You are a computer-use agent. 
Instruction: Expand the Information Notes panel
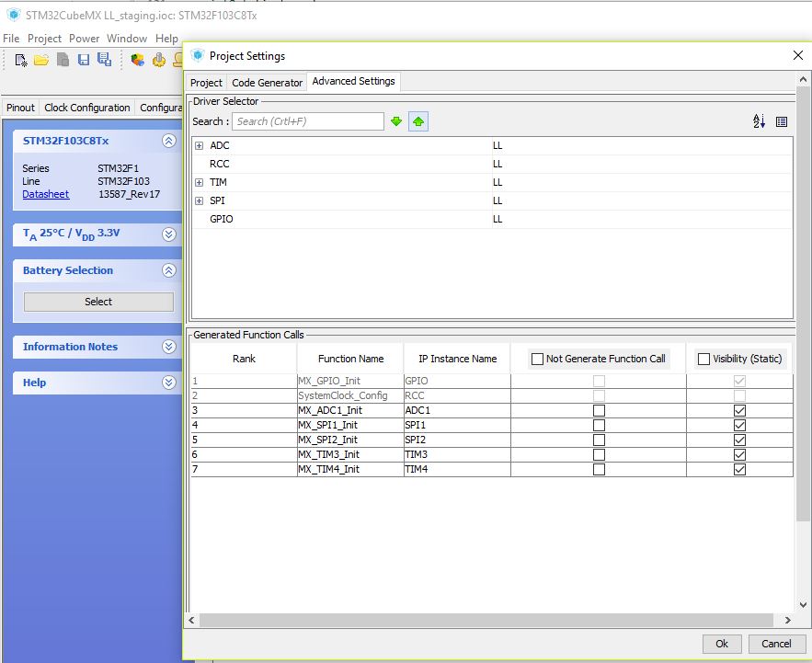pyautogui.click(x=169, y=347)
